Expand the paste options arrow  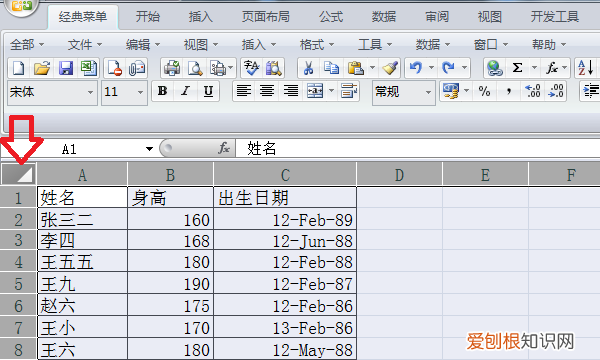click(x=372, y=68)
